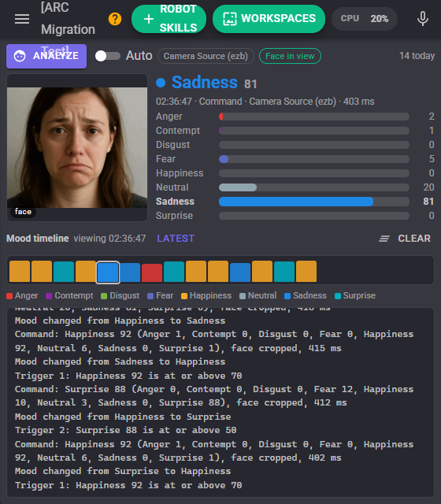Click 'viewing 02:36:47' timeline text
The image size is (441, 504).
click(109, 239)
